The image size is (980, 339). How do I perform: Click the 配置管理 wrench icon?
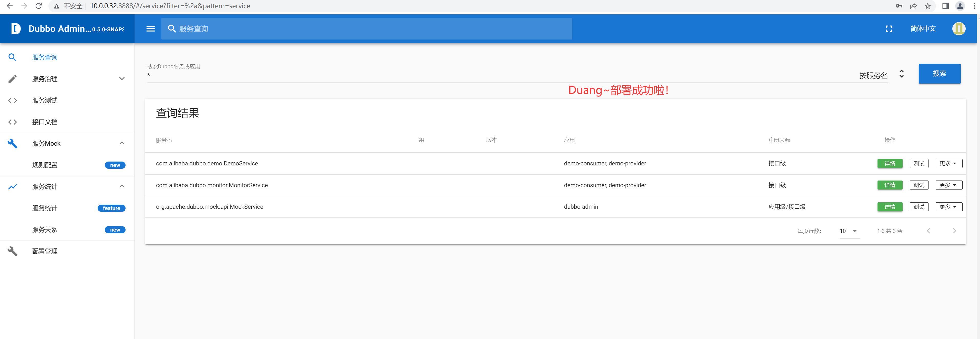[x=12, y=251]
